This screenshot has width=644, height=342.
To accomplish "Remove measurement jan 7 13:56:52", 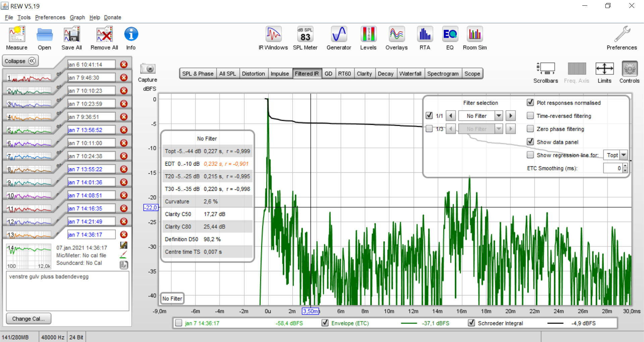I will [124, 130].
